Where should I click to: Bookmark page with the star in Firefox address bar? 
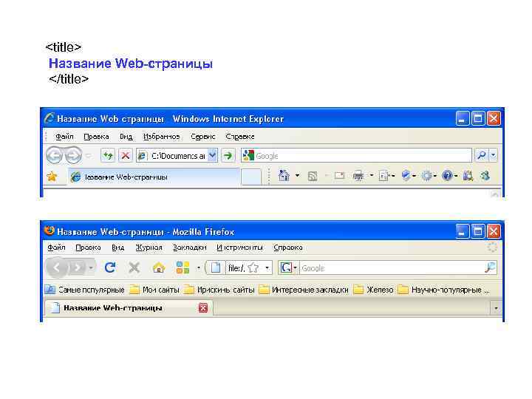coord(253,268)
